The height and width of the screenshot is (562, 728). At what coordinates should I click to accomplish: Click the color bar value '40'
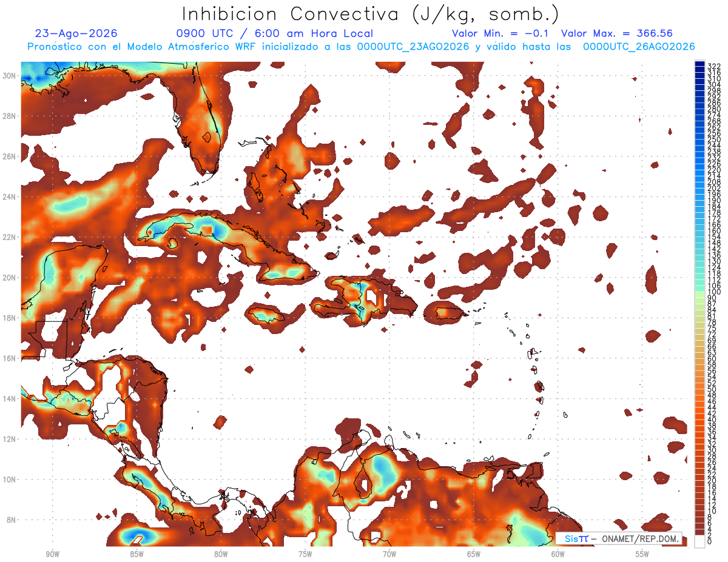[712, 420]
